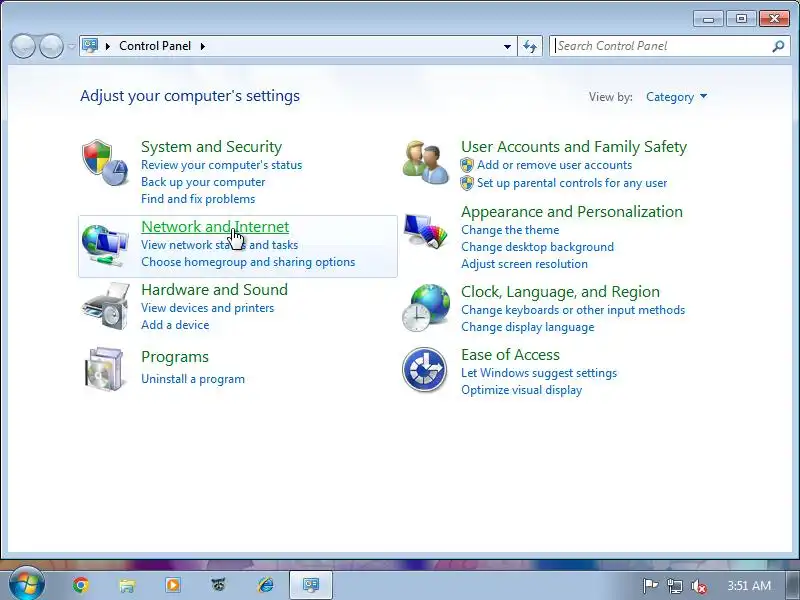Click the System and Security shield icon
Viewport: 800px width, 600px height.
coord(105,163)
